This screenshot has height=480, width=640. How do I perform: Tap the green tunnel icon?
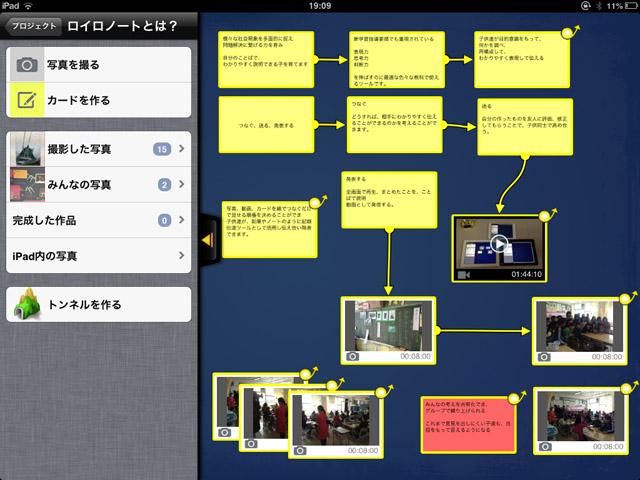tap(27, 304)
